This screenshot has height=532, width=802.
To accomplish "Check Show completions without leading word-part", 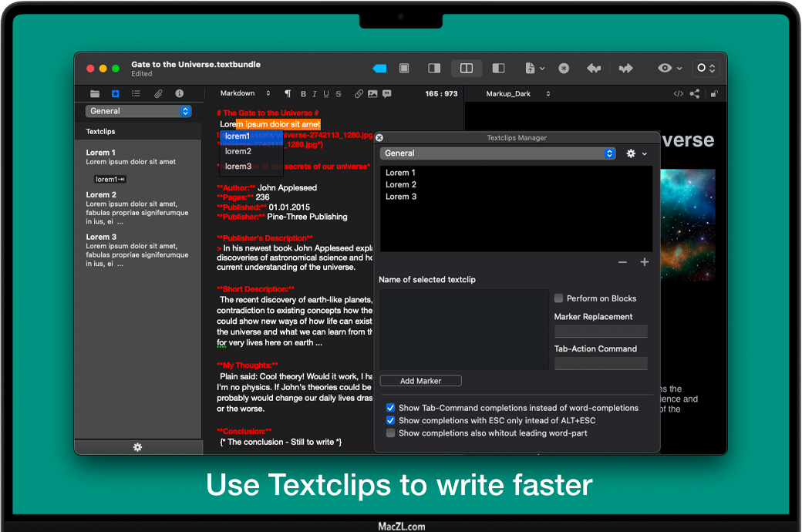I will coord(391,433).
